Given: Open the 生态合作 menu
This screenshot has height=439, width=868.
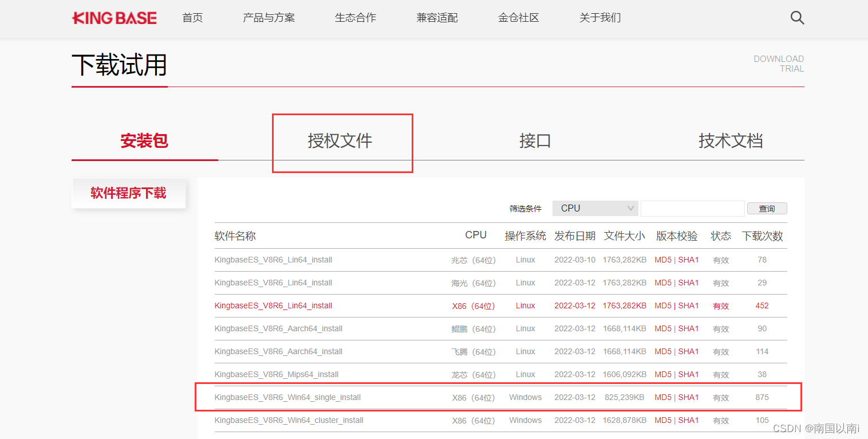Looking at the screenshot, I should (356, 18).
